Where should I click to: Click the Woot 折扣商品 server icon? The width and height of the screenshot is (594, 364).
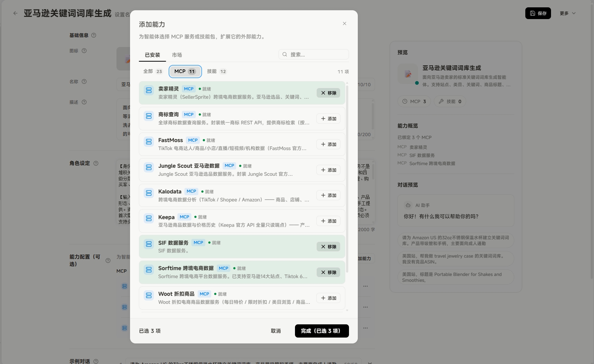pyautogui.click(x=149, y=295)
